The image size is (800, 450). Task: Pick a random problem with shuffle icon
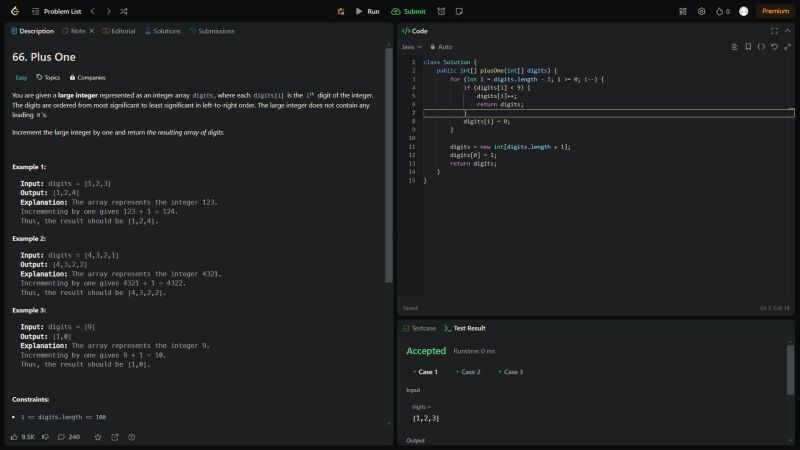(x=124, y=11)
